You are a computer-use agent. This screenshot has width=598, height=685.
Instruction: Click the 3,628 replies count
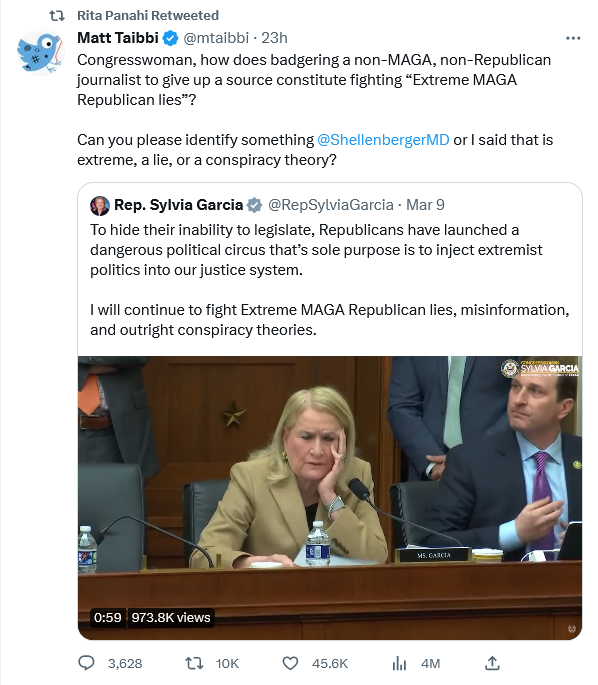(x=125, y=664)
